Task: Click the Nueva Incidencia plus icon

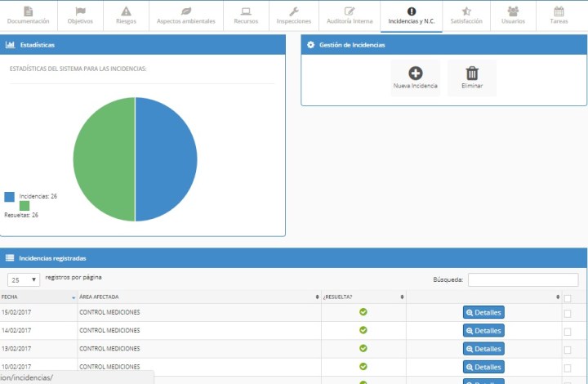Action: 415,73
